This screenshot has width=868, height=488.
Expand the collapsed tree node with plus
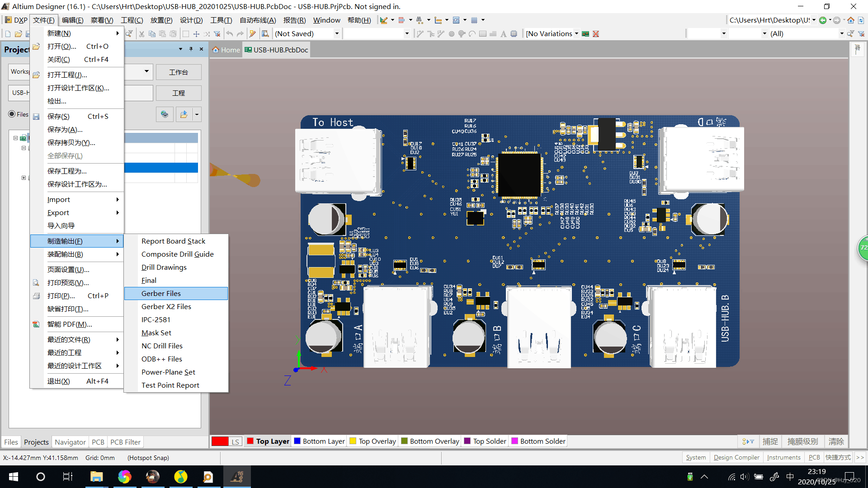pyautogui.click(x=24, y=178)
